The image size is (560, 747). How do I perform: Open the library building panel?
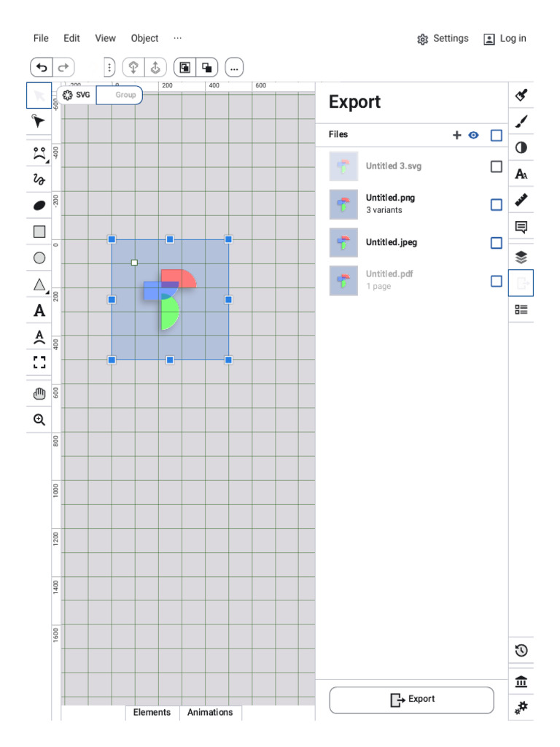point(521,682)
